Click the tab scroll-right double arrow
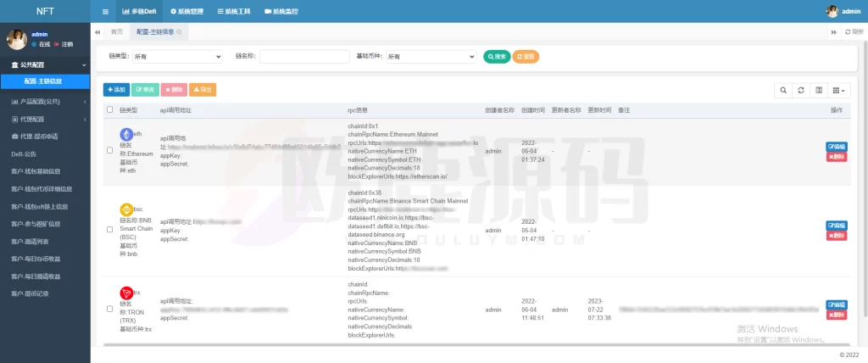 tap(834, 32)
